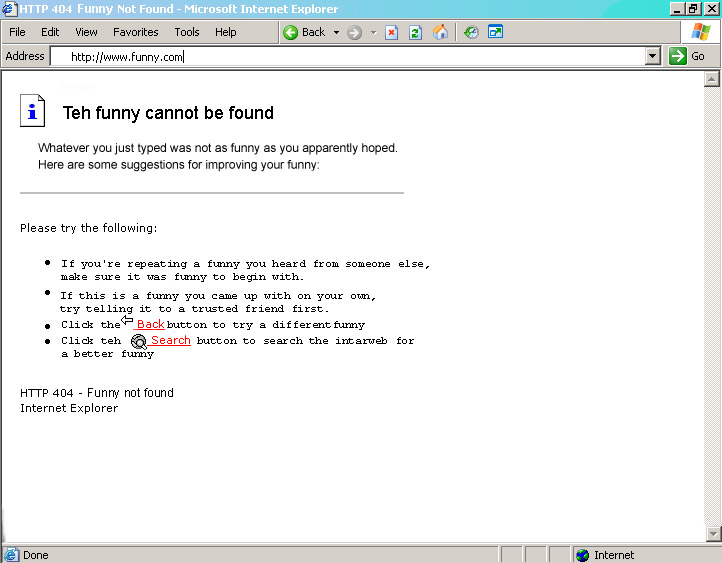Expand the Back button history dropdown arrow
Screen dimensions: 722x563
pyautogui.click(x=336, y=32)
